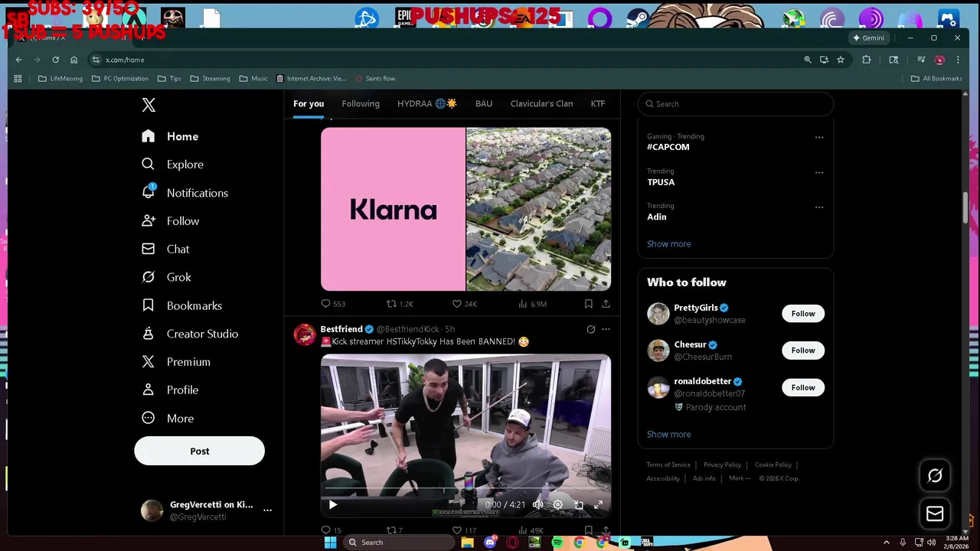
Task: Click Grok explain icon on Bestfriend post
Action: click(x=590, y=329)
